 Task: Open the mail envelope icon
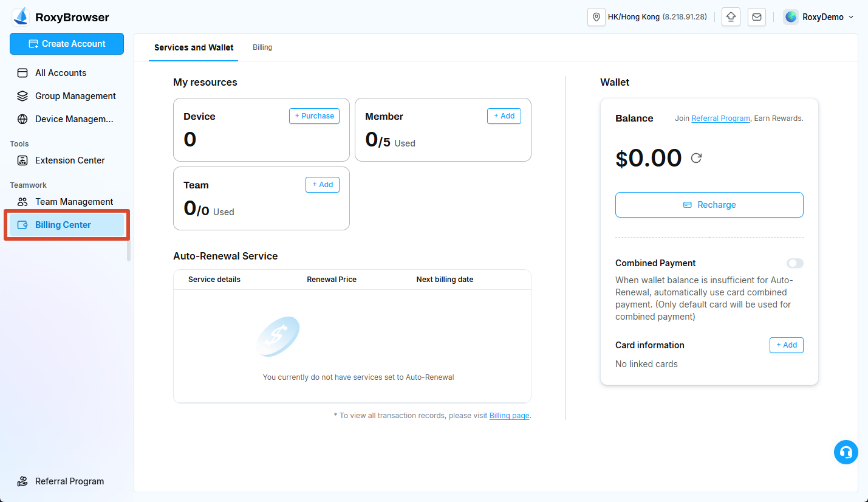tap(757, 17)
